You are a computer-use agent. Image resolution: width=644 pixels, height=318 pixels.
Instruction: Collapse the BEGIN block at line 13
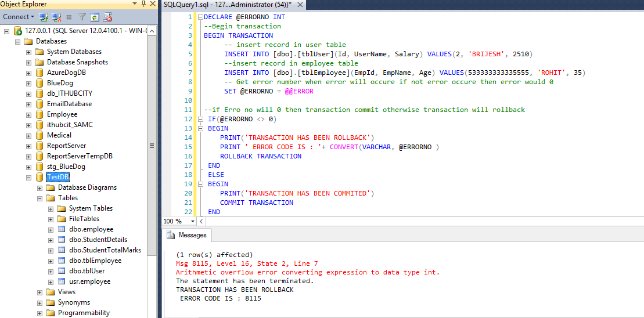(x=200, y=128)
